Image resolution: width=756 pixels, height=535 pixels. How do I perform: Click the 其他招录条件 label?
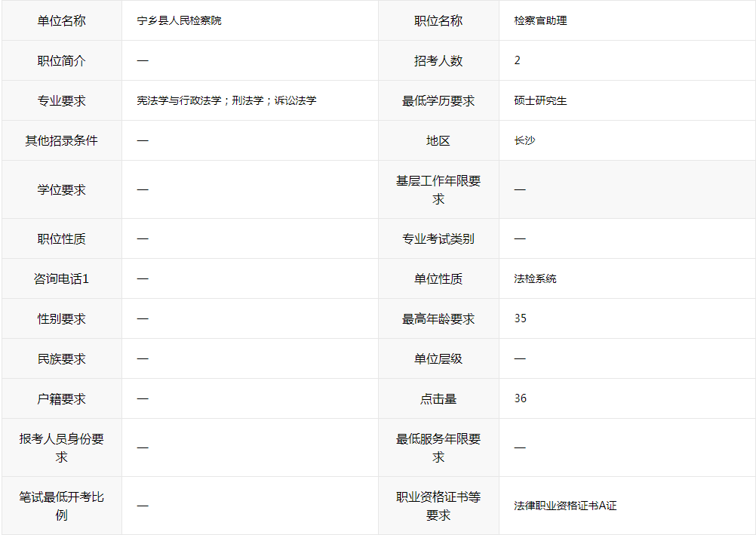[62, 141]
